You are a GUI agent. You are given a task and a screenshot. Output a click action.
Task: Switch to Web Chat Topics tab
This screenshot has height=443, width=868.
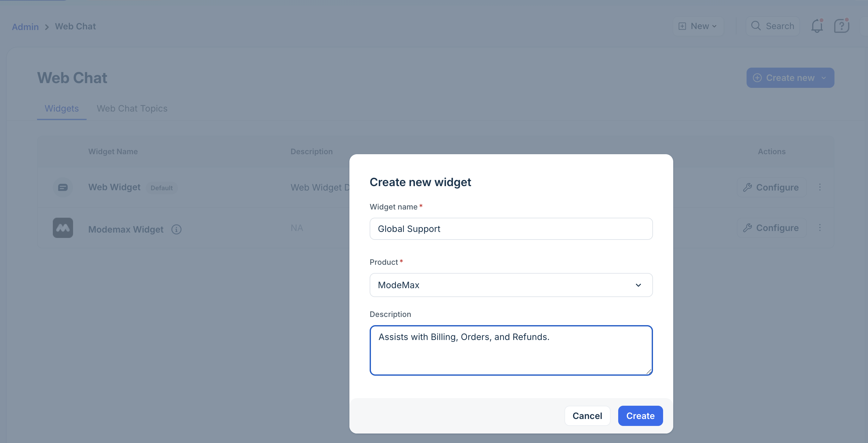[132, 108]
